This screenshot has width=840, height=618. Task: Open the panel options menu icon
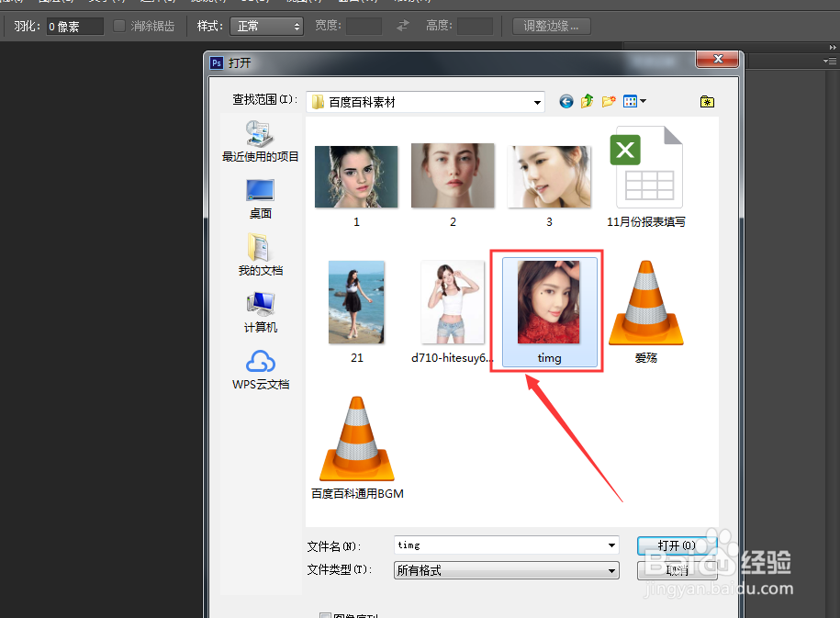[829, 62]
